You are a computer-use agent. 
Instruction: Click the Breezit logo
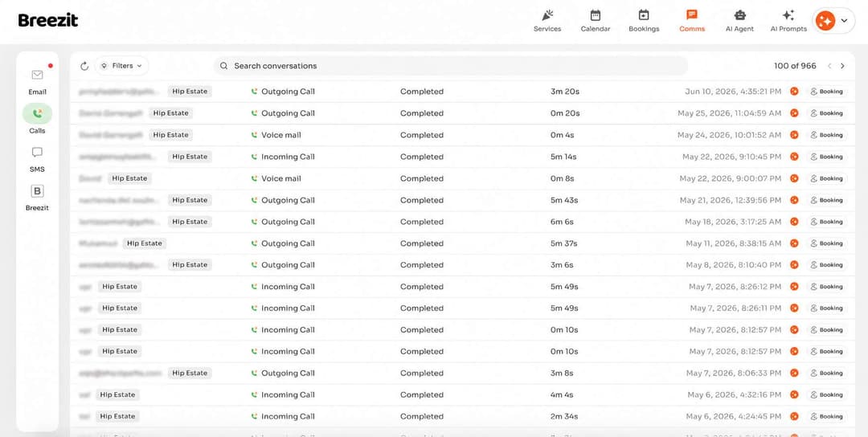(48, 20)
